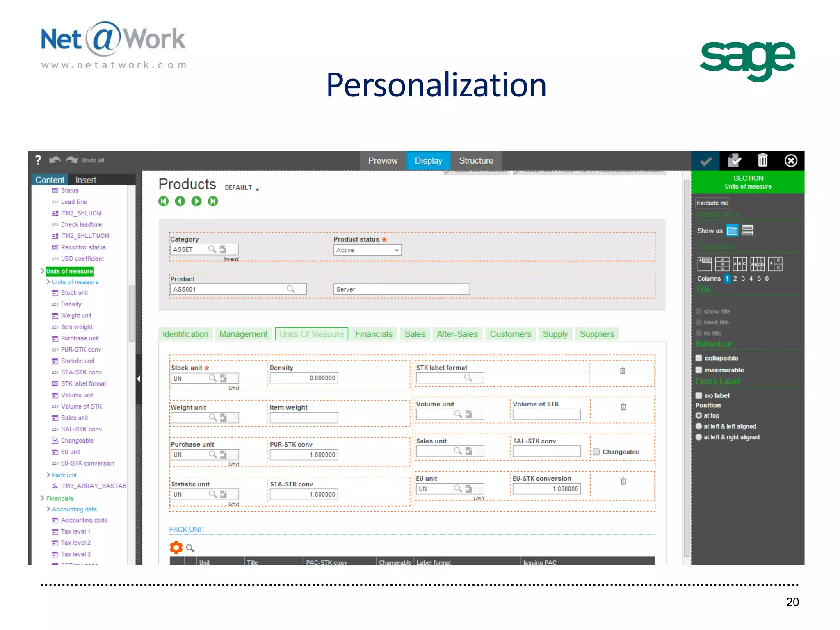The height and width of the screenshot is (630, 840).
Task: Delete the STK label format block
Action: (x=623, y=370)
